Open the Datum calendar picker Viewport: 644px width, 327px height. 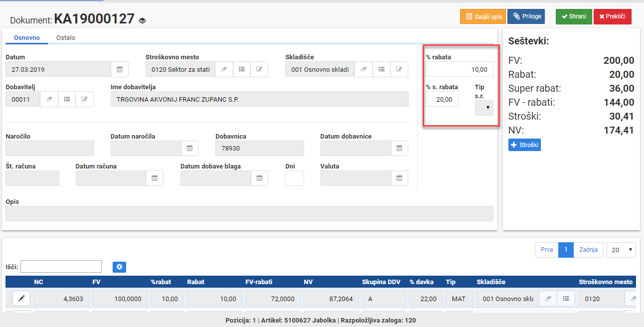119,69
